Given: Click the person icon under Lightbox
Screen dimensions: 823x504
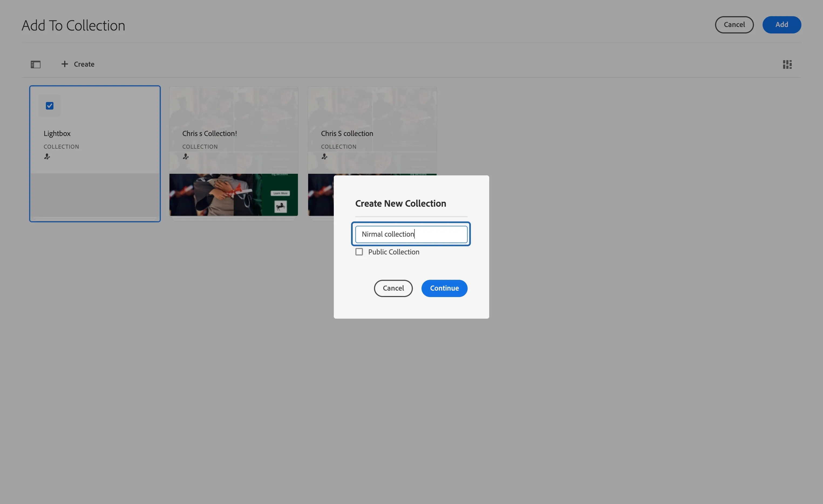Looking at the screenshot, I should [x=47, y=156].
